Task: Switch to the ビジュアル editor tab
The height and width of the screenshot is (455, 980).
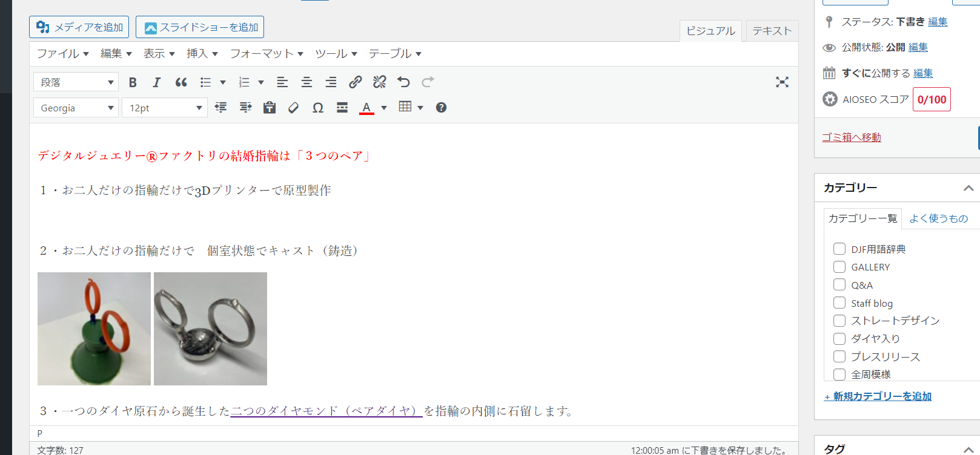Action: [710, 31]
